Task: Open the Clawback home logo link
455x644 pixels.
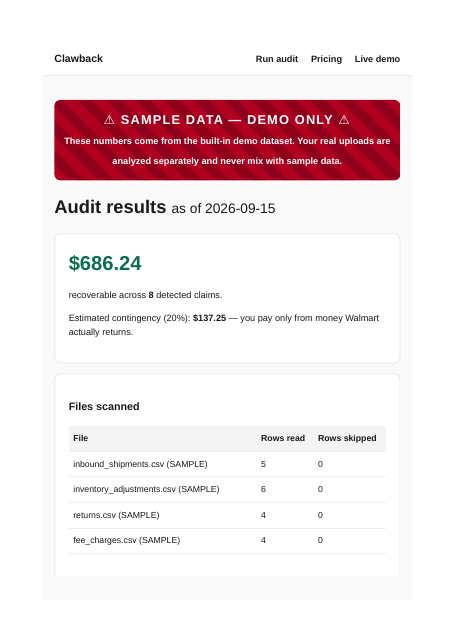Action: coord(78,59)
